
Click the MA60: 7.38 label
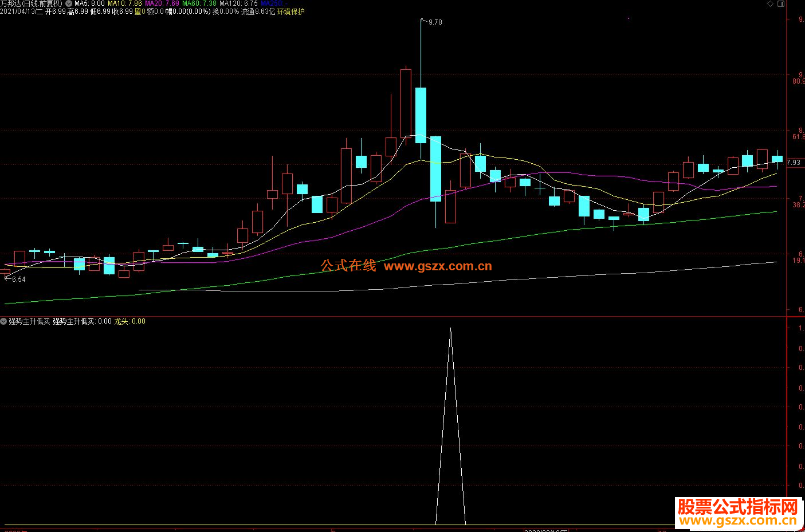(x=199, y=3)
